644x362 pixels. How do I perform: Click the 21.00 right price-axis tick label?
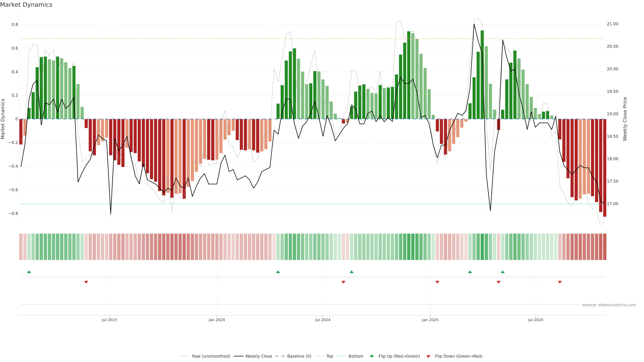click(x=612, y=24)
